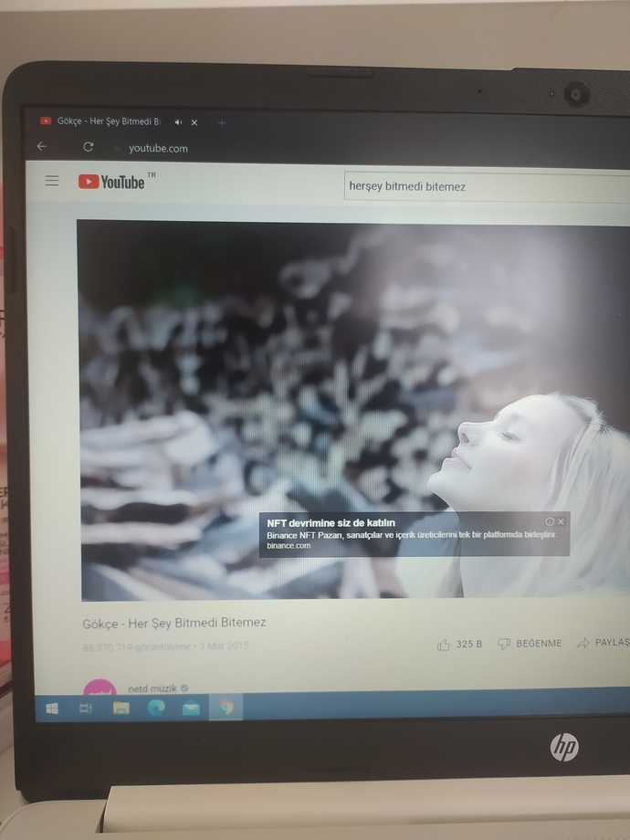
Task: Click the 3 Mar 2015 upload date text
Action: pos(224,646)
